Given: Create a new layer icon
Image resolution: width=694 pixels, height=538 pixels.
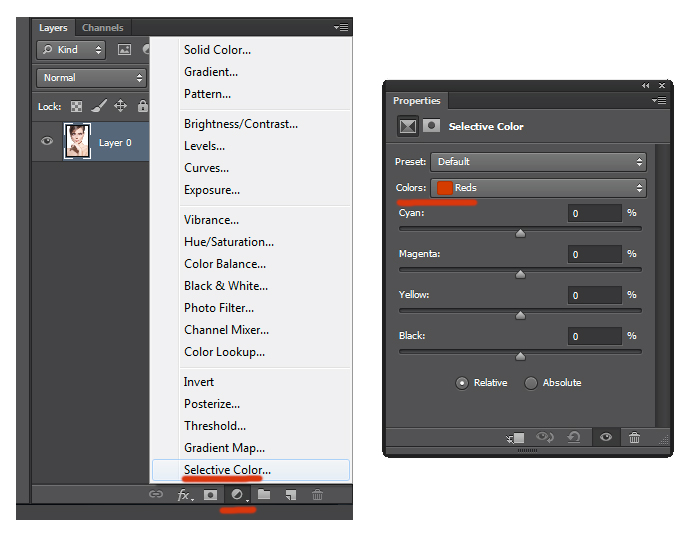Looking at the screenshot, I should click(290, 495).
